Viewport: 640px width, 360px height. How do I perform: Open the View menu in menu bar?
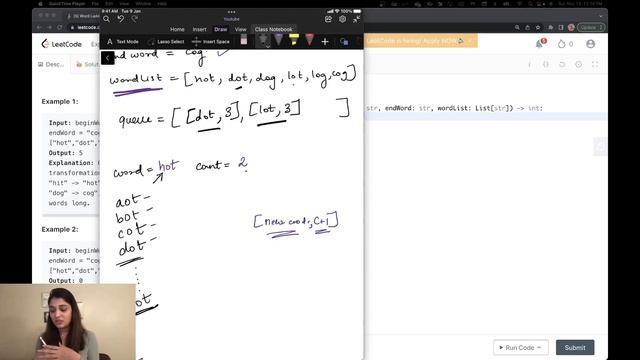coord(124,3)
